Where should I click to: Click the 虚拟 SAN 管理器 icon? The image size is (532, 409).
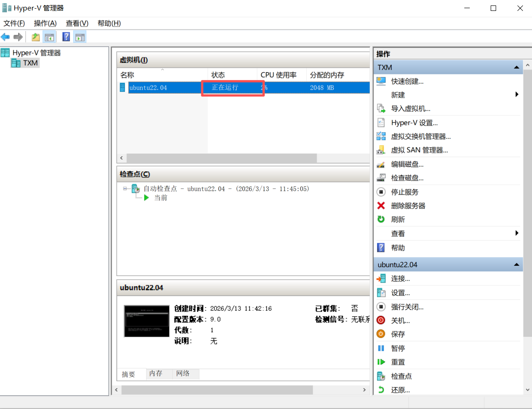point(381,150)
